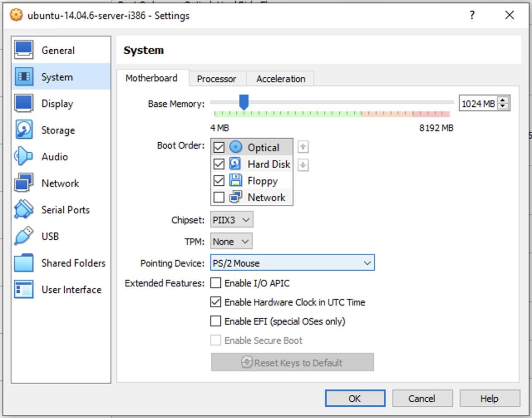Viewport: 532px width, 418px height.
Task: Click the OK button
Action: click(355, 399)
